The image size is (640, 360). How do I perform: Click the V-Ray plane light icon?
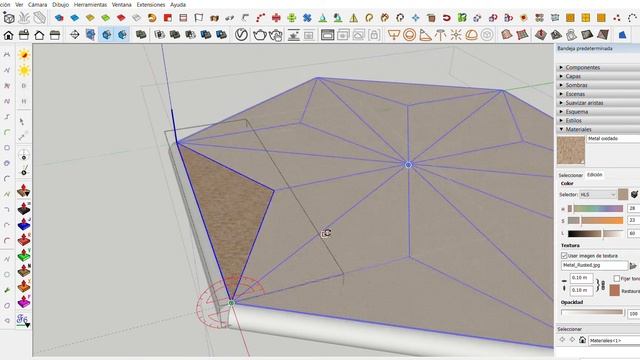coord(393,35)
